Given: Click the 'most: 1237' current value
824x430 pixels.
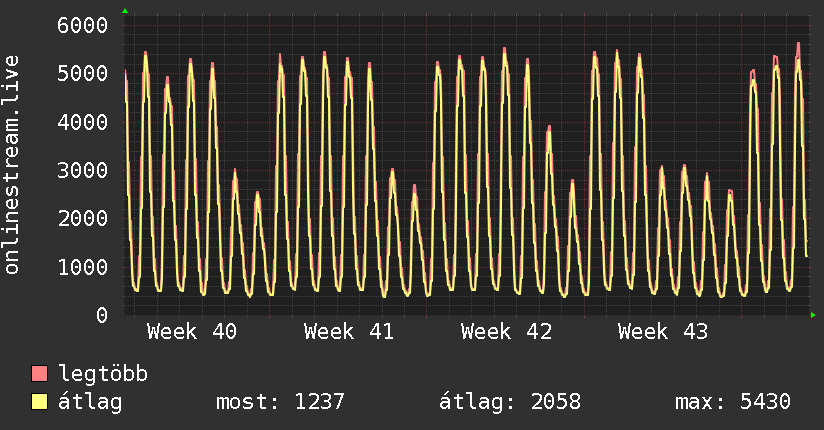Looking at the screenshot, I should click(x=280, y=402).
